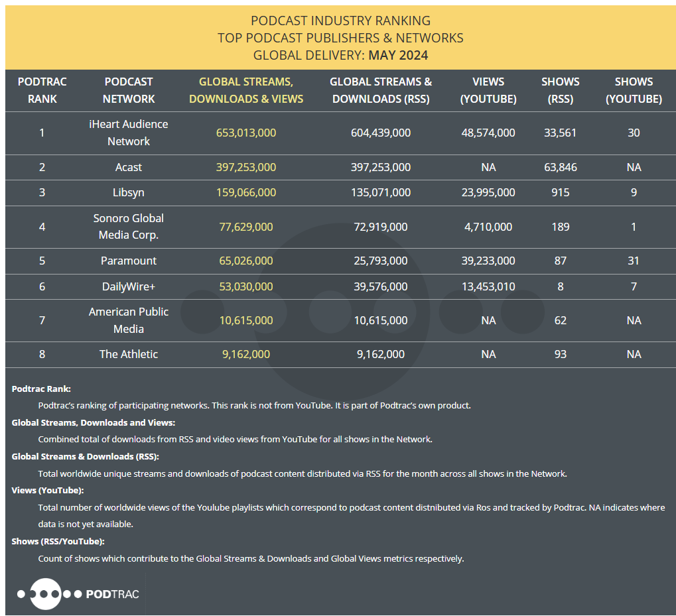Click Paramount's 31 YouTube shows cell

(x=634, y=261)
